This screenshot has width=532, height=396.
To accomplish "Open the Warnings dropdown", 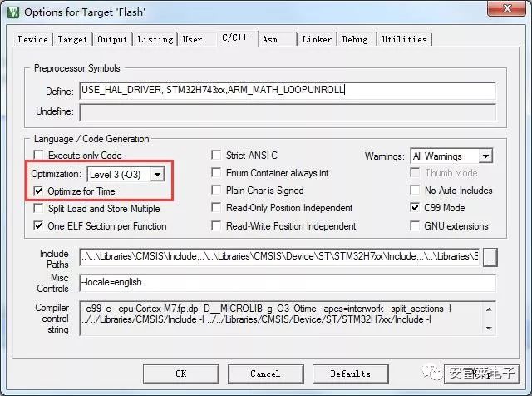I will (451, 156).
